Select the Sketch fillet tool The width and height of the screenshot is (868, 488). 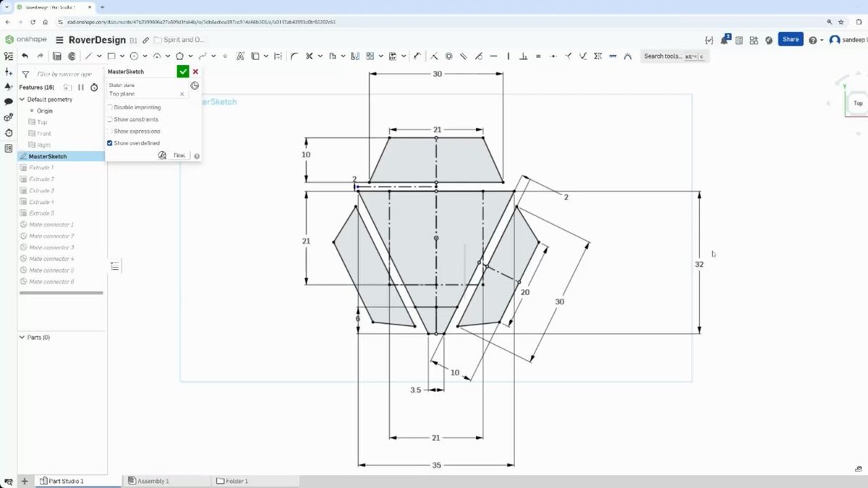click(x=294, y=56)
